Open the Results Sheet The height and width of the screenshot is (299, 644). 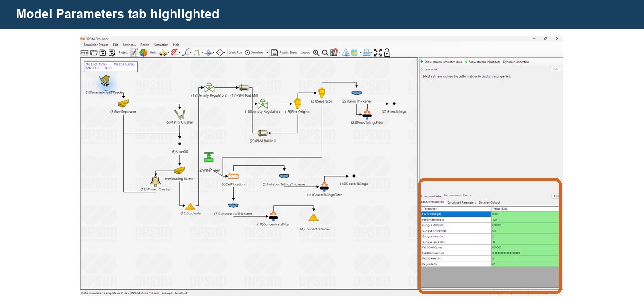(x=284, y=52)
